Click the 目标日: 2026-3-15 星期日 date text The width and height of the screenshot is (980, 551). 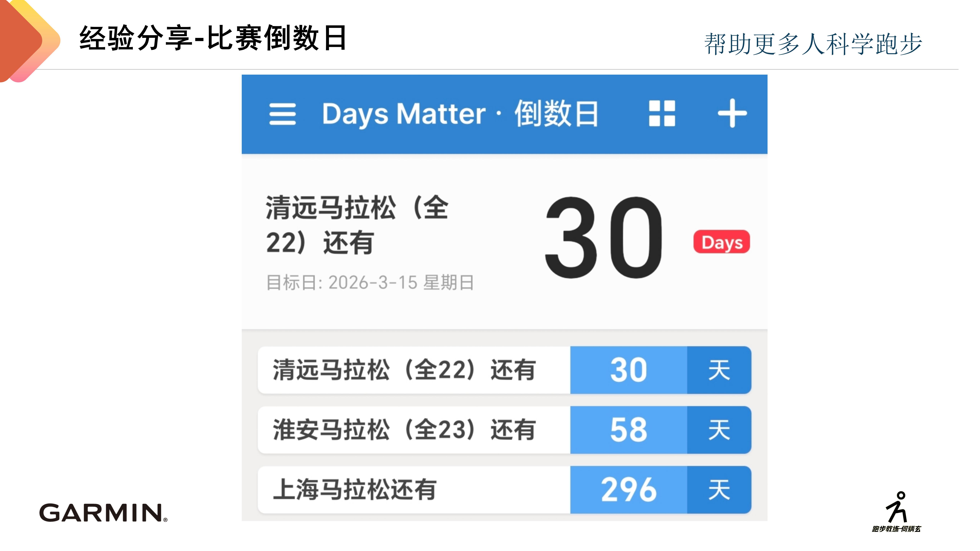point(370,283)
